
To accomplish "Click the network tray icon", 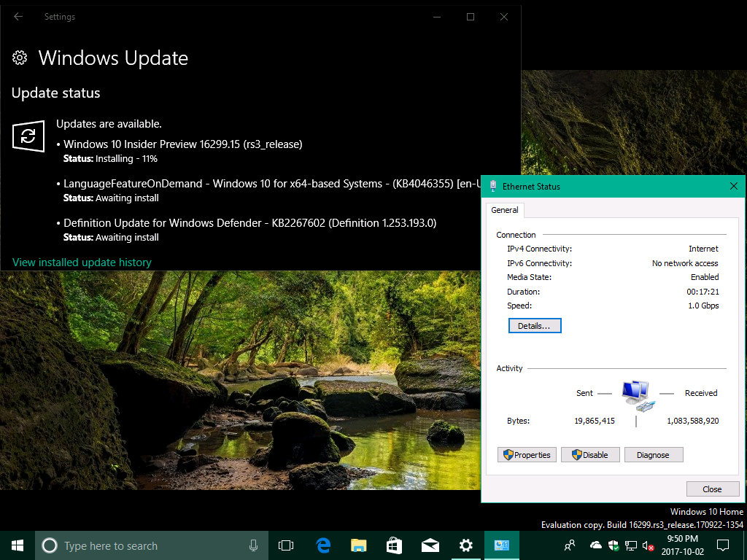I will pyautogui.click(x=631, y=545).
